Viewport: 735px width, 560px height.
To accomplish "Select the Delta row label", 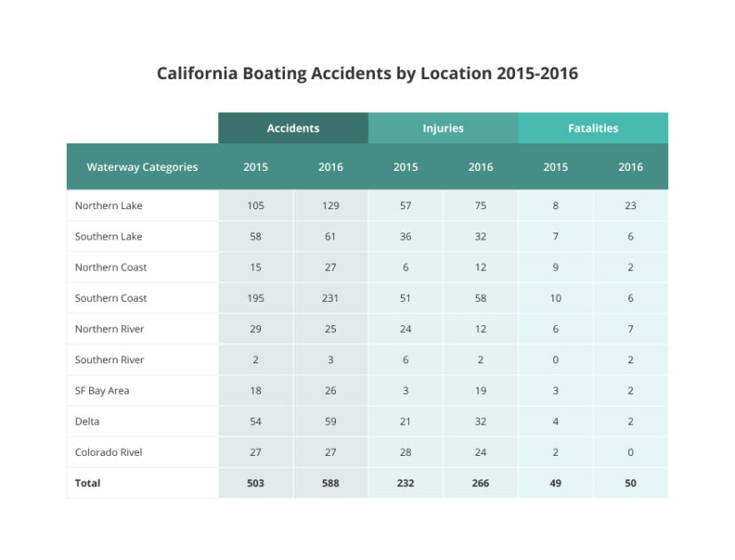I will click(87, 421).
